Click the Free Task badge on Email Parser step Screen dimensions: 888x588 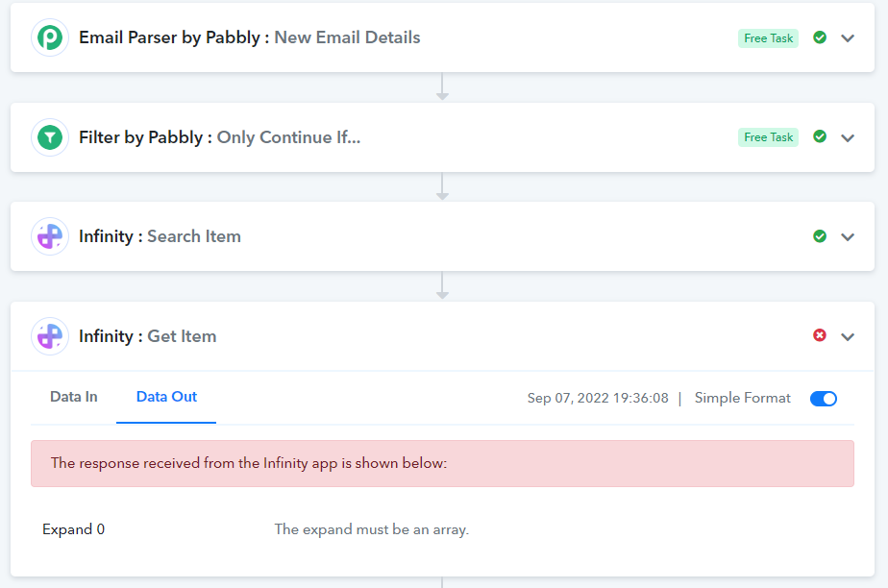click(x=768, y=37)
